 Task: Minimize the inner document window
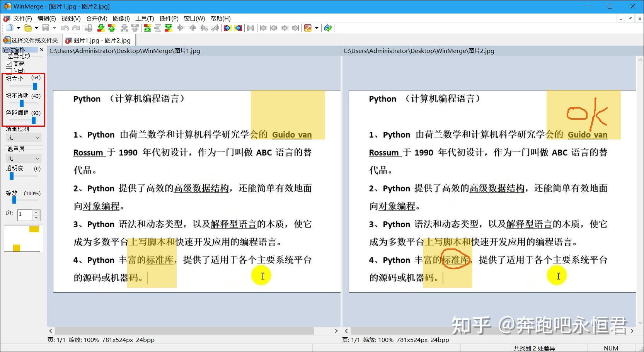[621, 19]
